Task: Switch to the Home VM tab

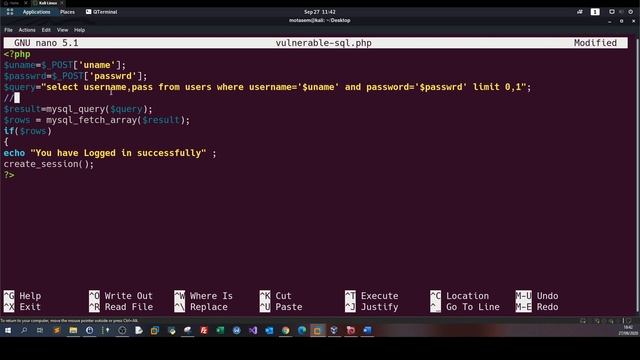Action: 15,3
